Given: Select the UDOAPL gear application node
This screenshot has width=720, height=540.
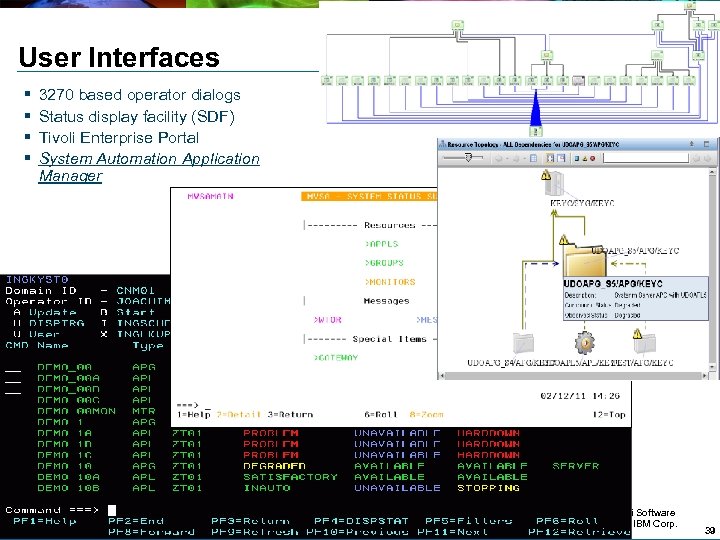Looking at the screenshot, I should coord(585,343).
